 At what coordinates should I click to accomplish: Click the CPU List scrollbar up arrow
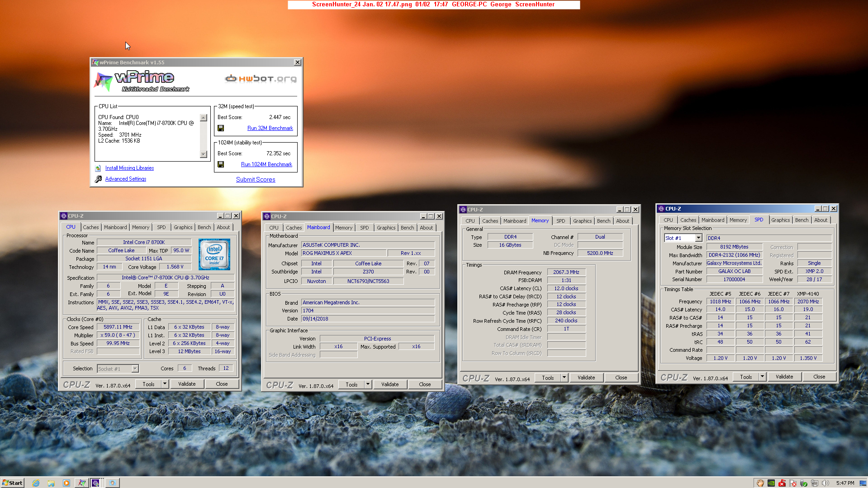(204, 118)
